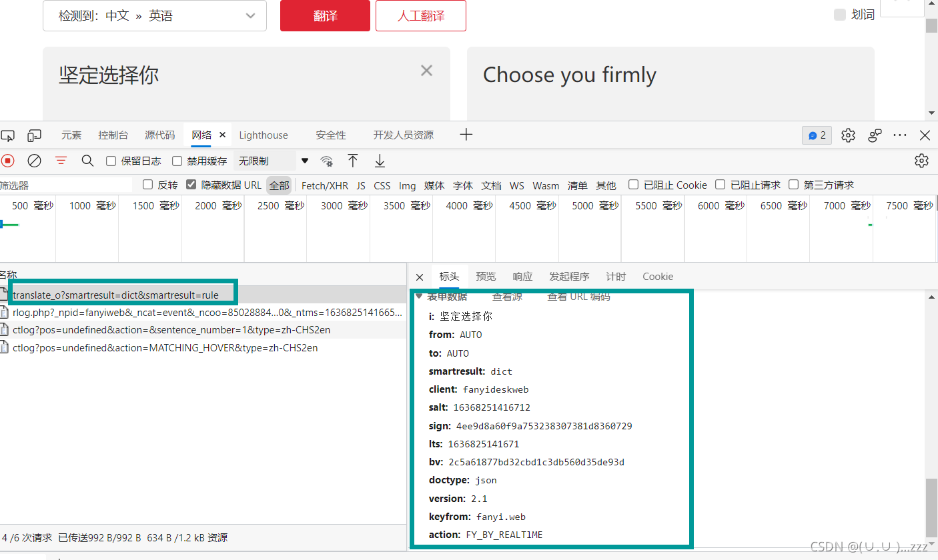Open the 计时 details tab
938x560 pixels.
616,277
